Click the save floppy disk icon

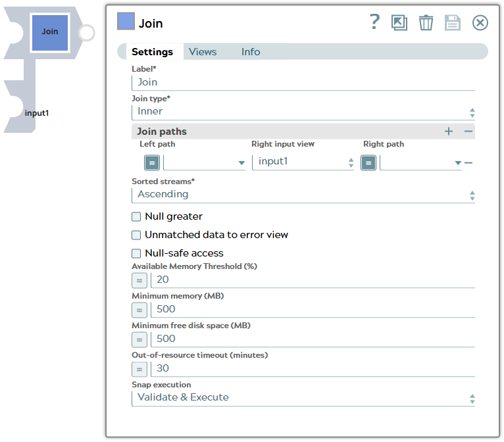pyautogui.click(x=453, y=22)
